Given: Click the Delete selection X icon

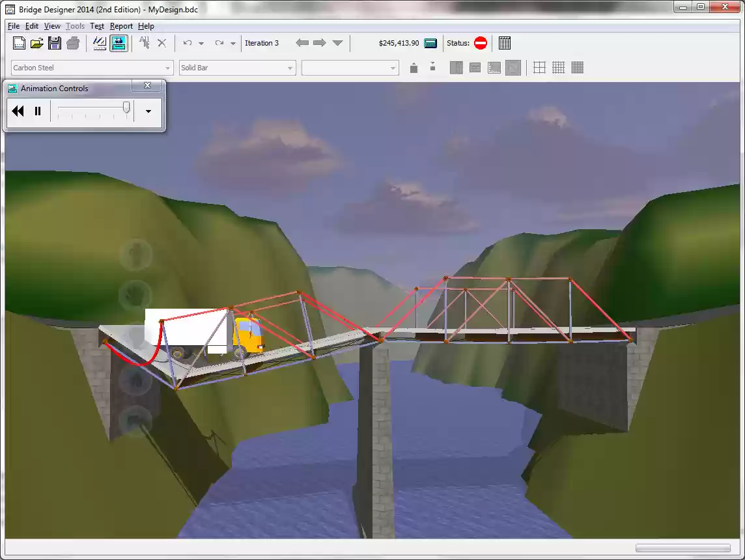Looking at the screenshot, I should coord(162,43).
